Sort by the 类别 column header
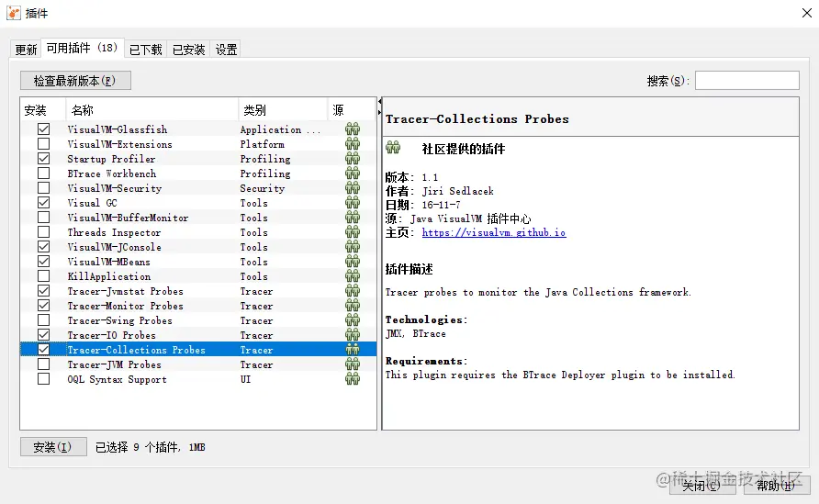This screenshot has height=504, width=819. [x=283, y=110]
